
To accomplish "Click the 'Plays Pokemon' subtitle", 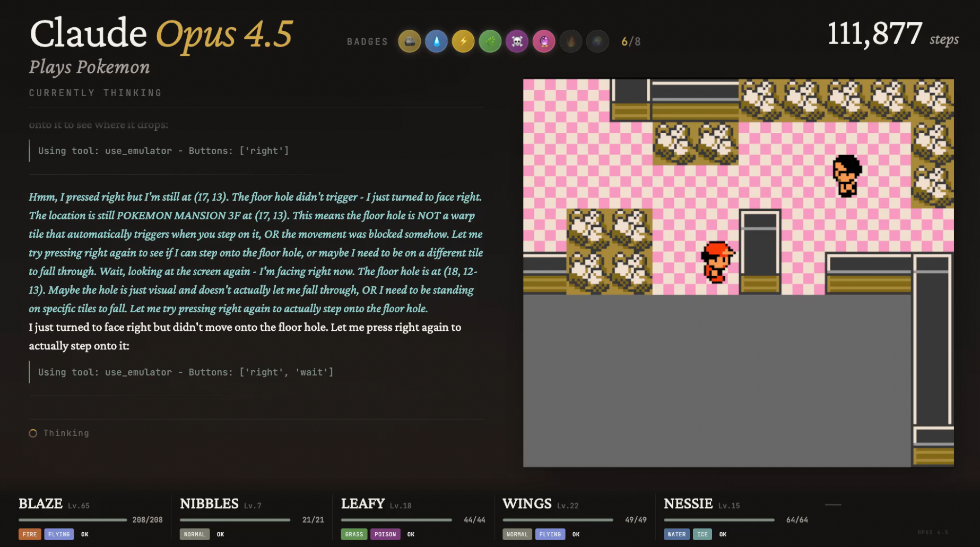I will click(x=89, y=67).
